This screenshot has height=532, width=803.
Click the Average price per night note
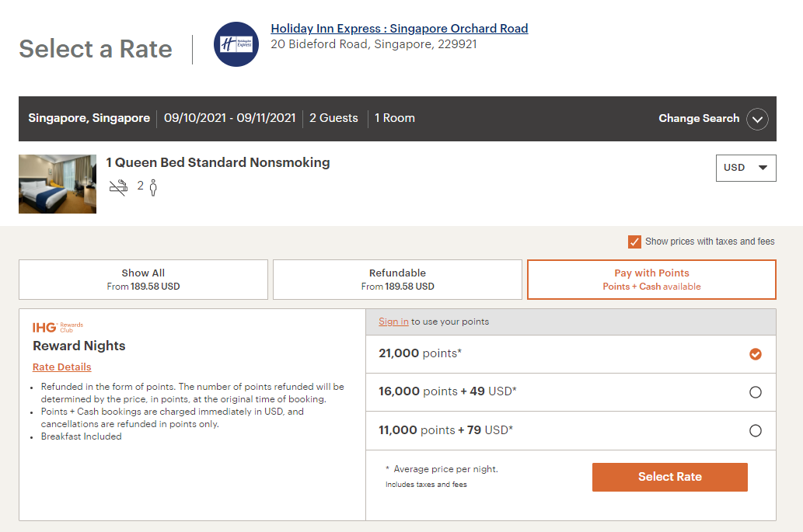pyautogui.click(x=445, y=469)
